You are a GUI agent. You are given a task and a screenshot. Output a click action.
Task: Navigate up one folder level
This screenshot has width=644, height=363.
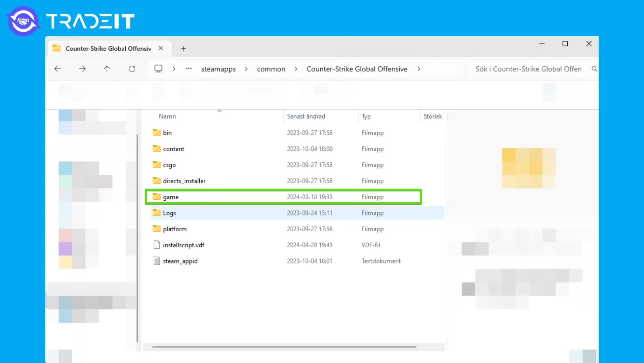[107, 69]
